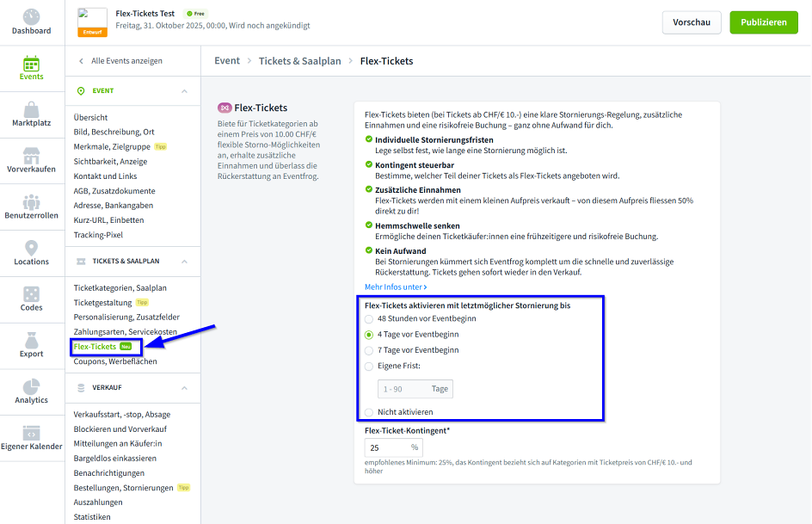Open Analytics pie chart icon
Screen dimensions: 812x524
coord(32,388)
